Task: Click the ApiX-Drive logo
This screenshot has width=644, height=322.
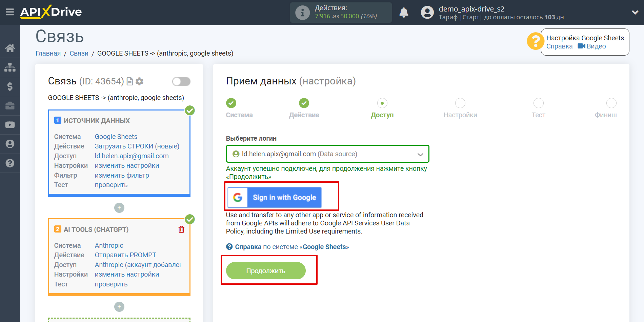Action: [51, 12]
